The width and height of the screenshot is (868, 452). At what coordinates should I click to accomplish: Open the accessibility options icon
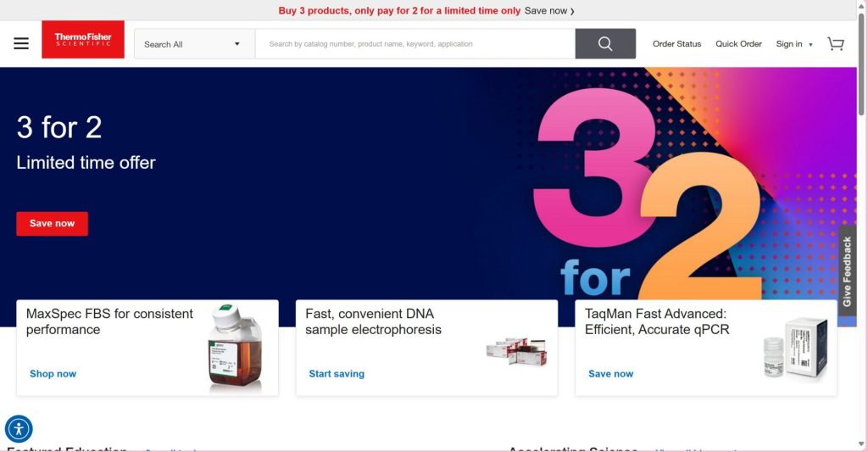point(19,429)
